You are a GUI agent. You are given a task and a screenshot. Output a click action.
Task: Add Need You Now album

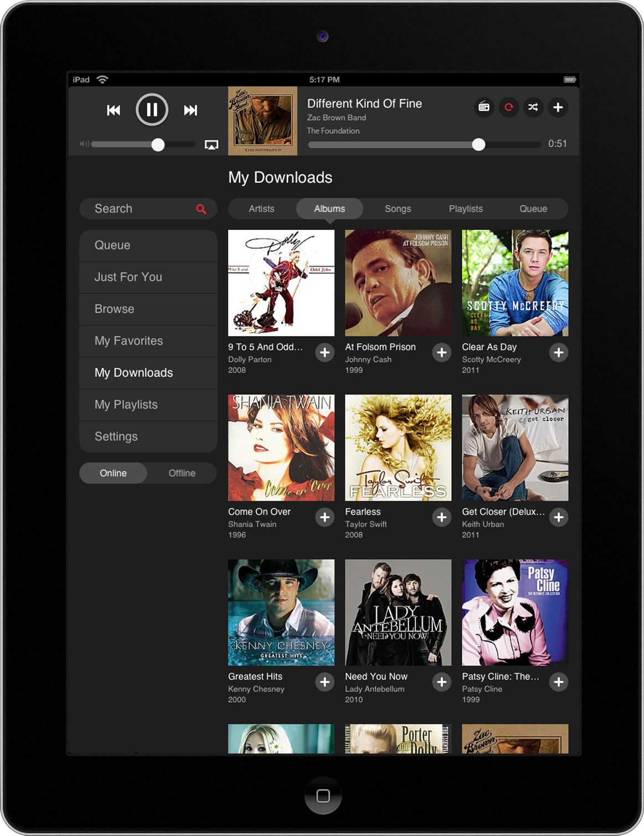442,682
